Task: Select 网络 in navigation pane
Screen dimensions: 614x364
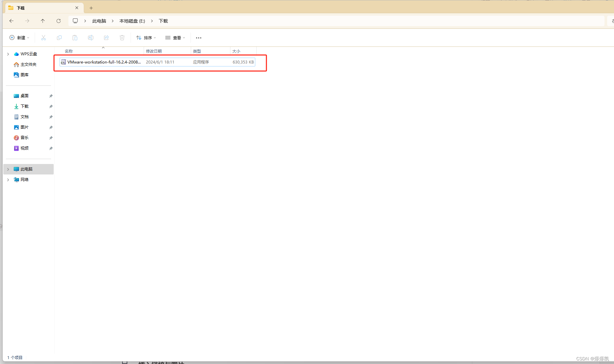Action: pos(25,180)
